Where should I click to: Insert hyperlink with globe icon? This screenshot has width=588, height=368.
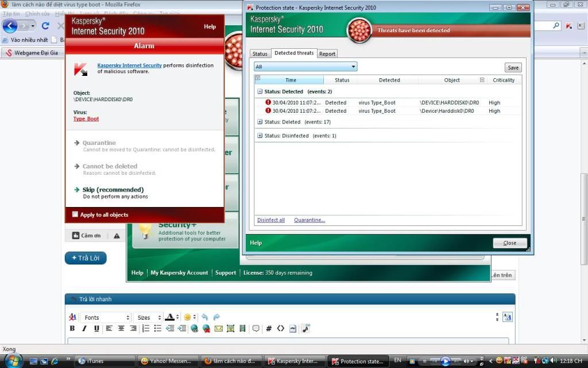click(x=194, y=328)
